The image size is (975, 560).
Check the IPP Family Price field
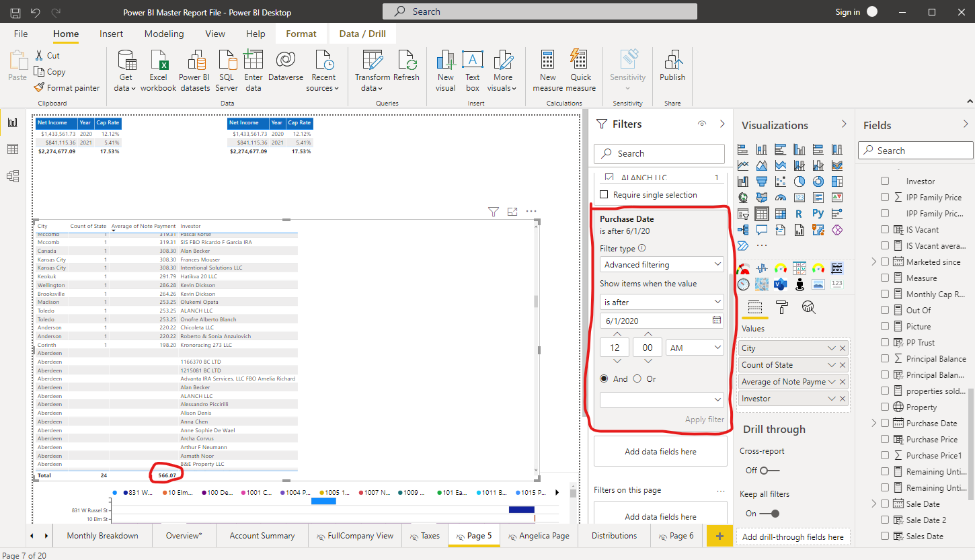tap(885, 198)
